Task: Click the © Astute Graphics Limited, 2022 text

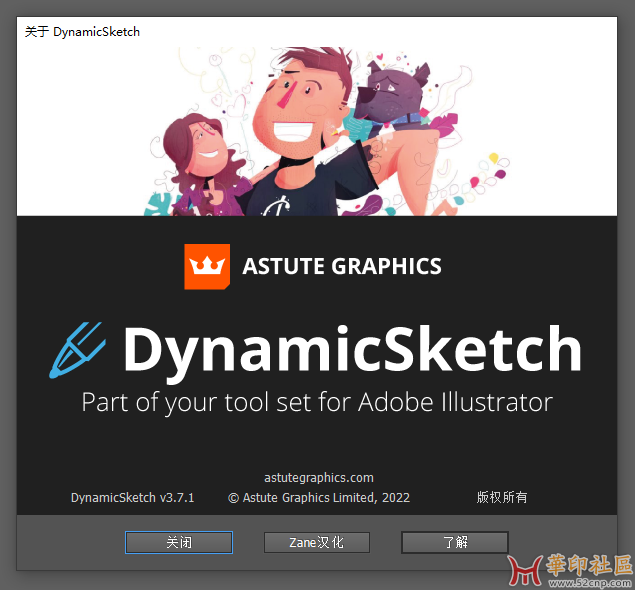Action: (x=319, y=498)
